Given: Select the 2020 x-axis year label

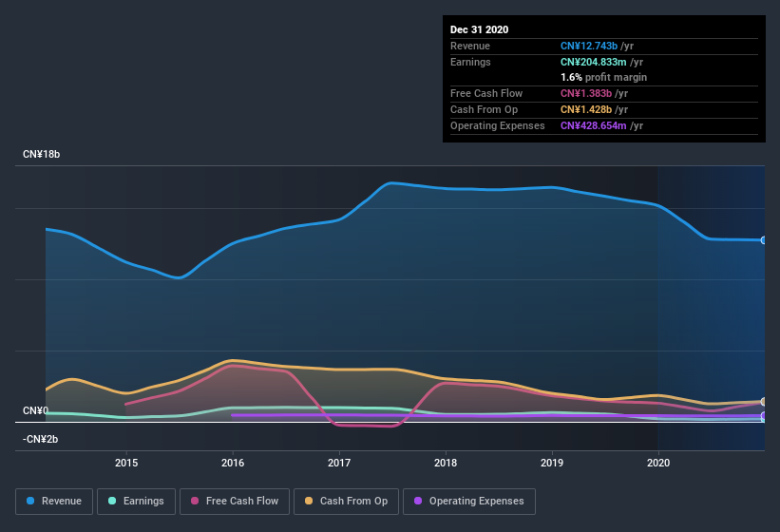Looking at the screenshot, I should (657, 463).
